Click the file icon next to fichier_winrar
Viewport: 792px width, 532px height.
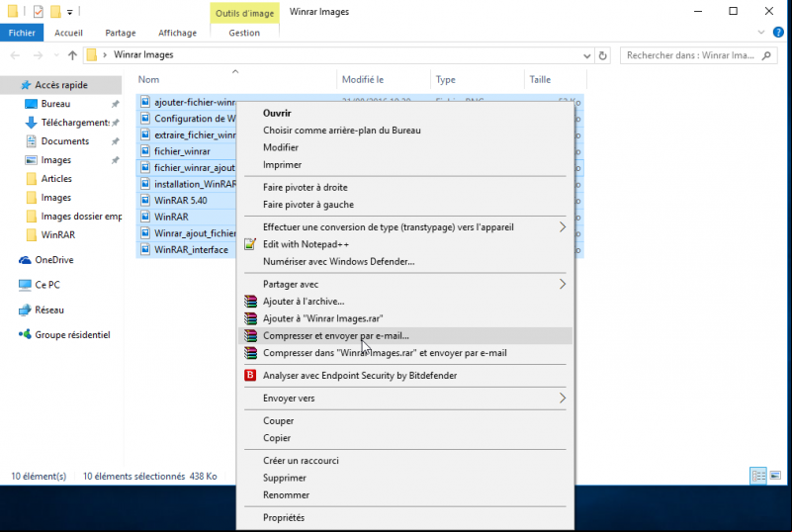(x=145, y=151)
